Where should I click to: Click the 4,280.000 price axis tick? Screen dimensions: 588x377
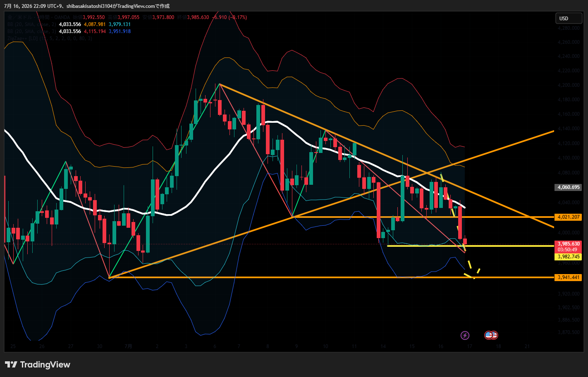(x=569, y=28)
